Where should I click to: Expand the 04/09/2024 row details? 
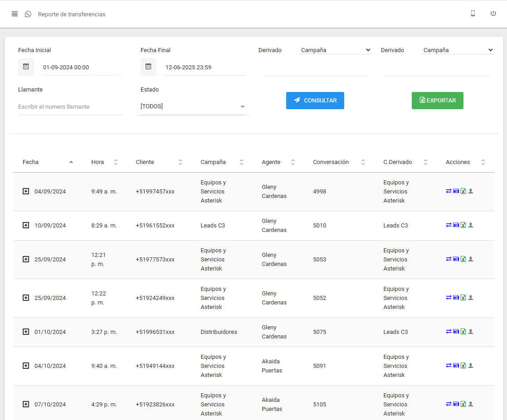(x=26, y=191)
